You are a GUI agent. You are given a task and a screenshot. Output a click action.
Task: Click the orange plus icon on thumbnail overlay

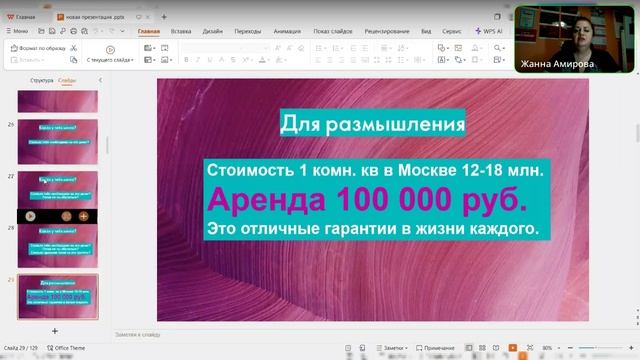(x=84, y=216)
